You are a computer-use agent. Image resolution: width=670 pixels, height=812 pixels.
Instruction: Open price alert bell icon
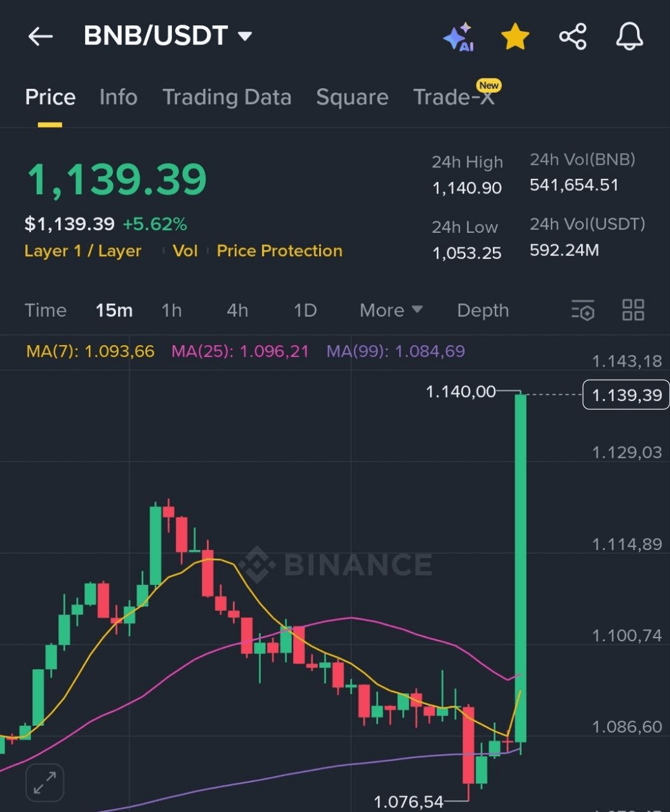(629, 37)
